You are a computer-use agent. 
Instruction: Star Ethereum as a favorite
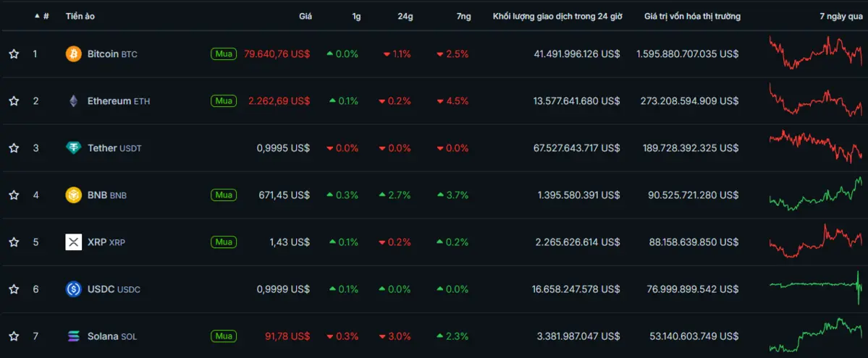click(14, 101)
